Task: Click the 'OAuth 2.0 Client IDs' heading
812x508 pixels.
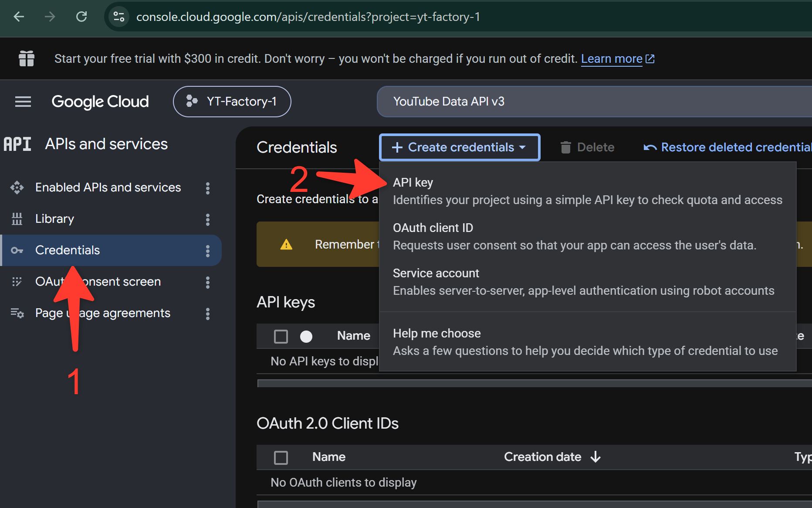Action: (328, 423)
